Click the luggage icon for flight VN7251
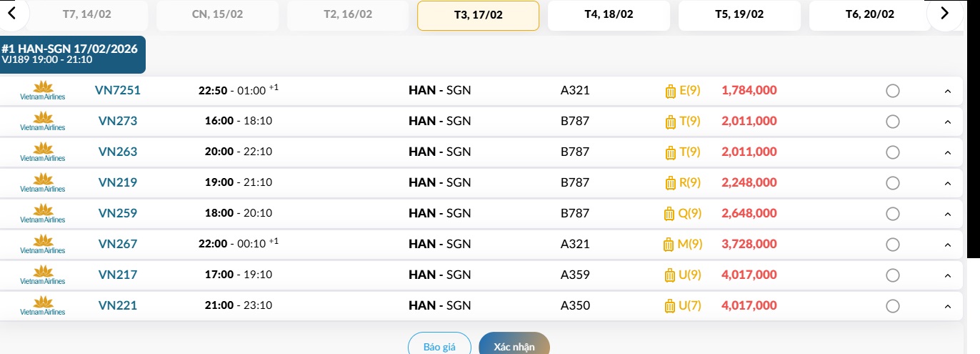This screenshot has height=354, width=980. pos(670,91)
